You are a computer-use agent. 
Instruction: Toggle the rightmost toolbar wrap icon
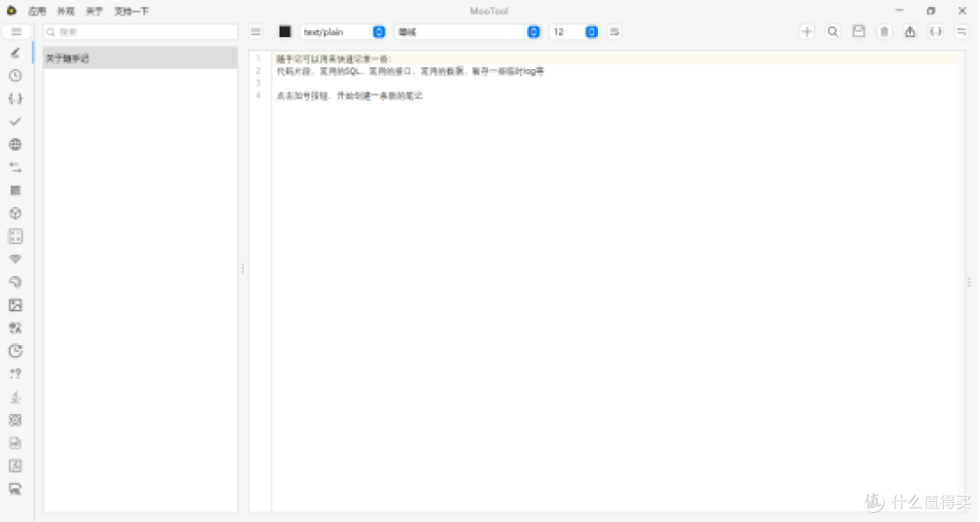[x=961, y=32]
